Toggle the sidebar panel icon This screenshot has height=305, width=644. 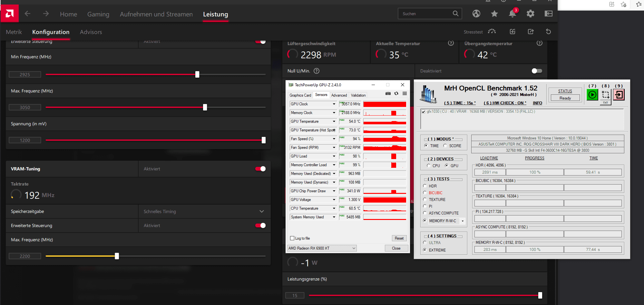pos(549,14)
